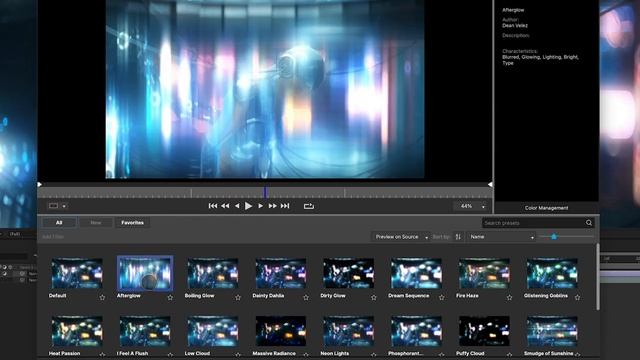This screenshot has width=640, height=360.
Task: Favorite the Dainty Dahlia preset star
Action: 306,298
